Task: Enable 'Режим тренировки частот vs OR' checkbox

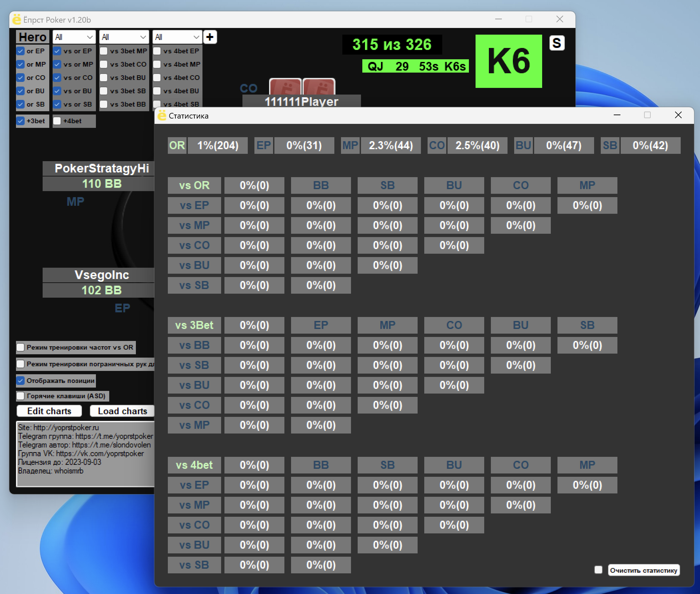Action: (x=21, y=347)
